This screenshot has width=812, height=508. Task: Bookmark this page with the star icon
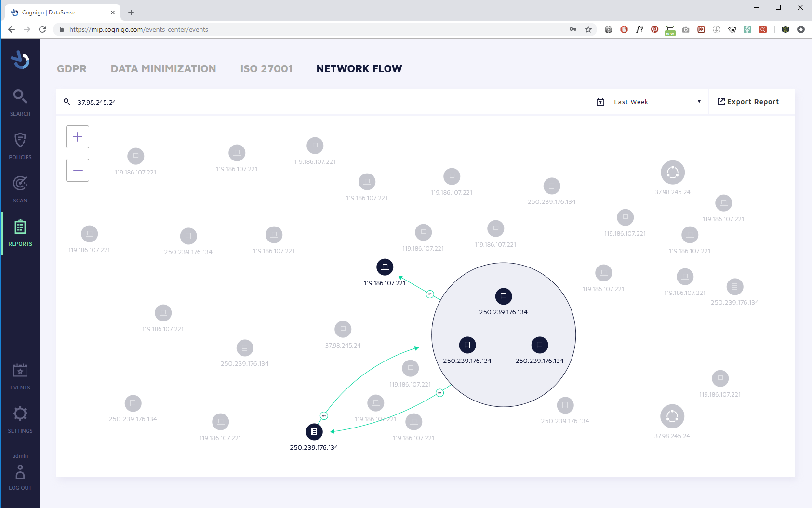pyautogui.click(x=588, y=29)
